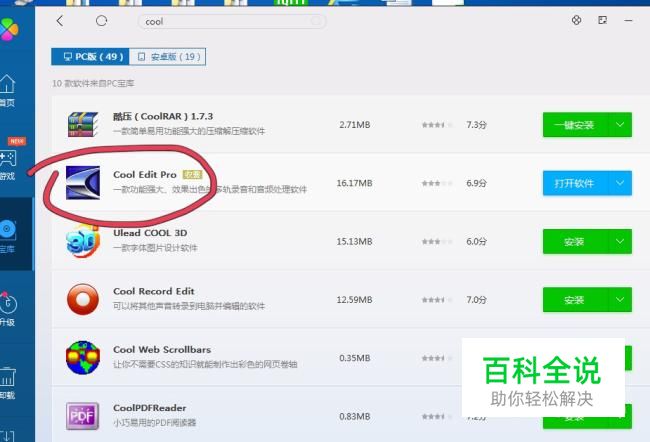This screenshot has width=650, height=442.
Task: Click the Ulead COOL 3D 6.0分 rating
Action: [476, 241]
